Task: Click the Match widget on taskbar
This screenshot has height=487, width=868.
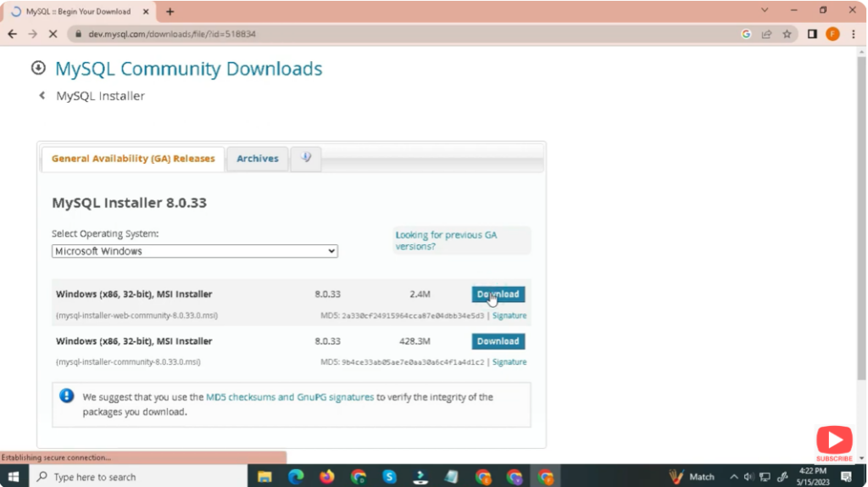Action: pyautogui.click(x=692, y=477)
